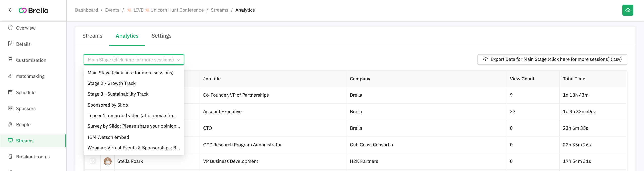Open Details in the sidebar

(x=33, y=44)
